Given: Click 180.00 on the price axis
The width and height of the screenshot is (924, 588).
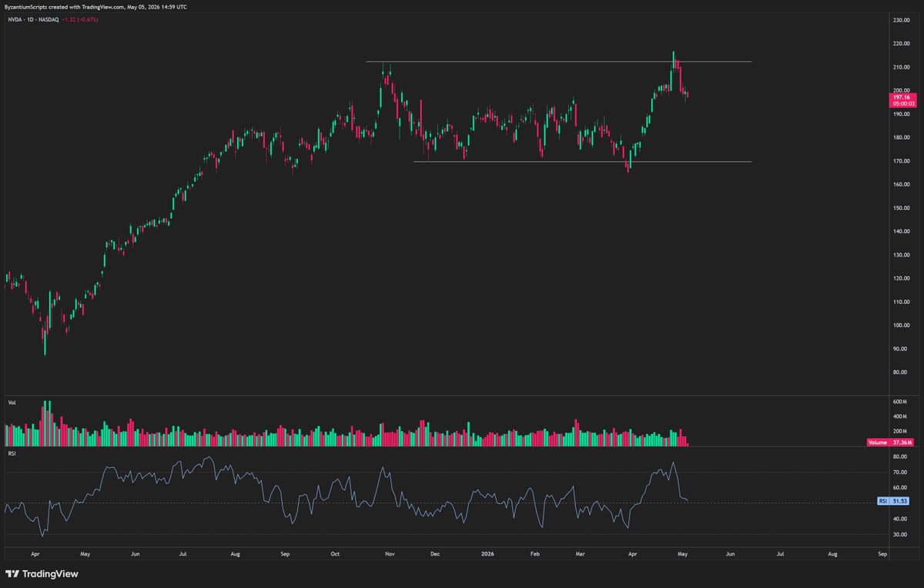Looking at the screenshot, I should click(901, 138).
